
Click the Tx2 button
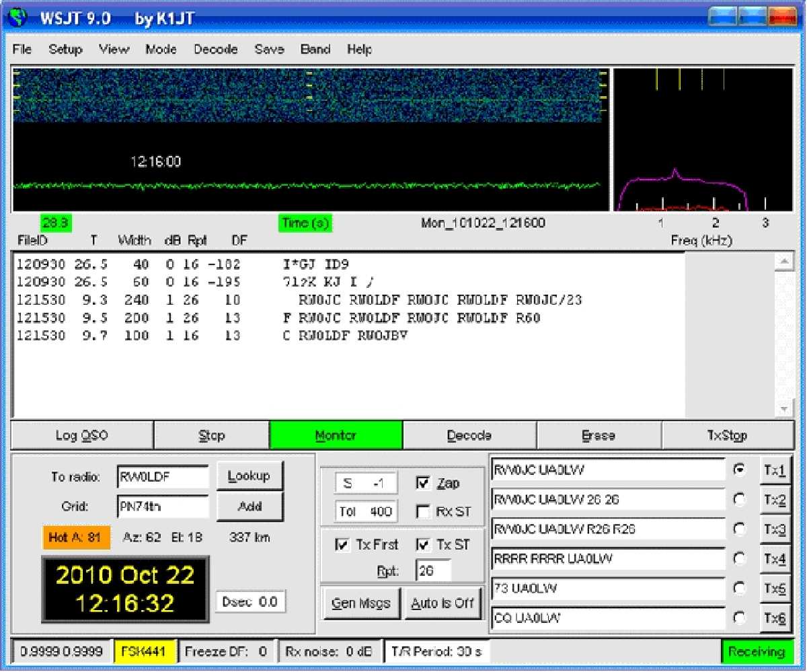774,500
